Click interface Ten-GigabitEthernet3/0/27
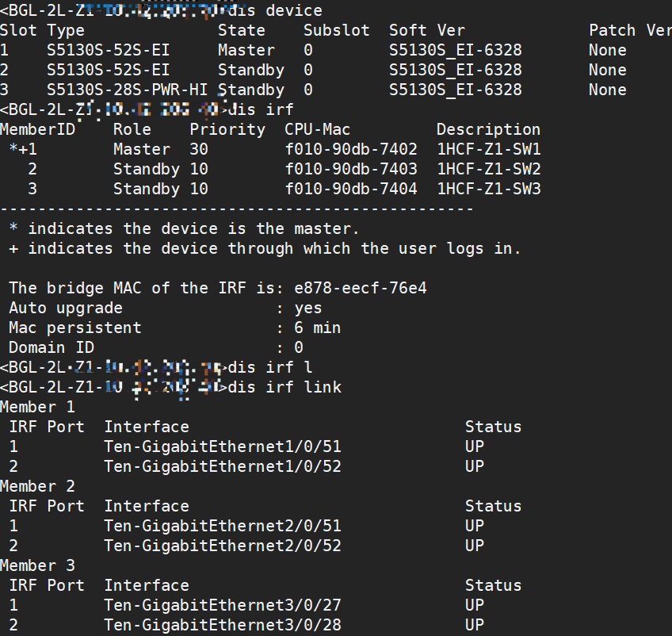The image size is (672, 636). click(222, 605)
